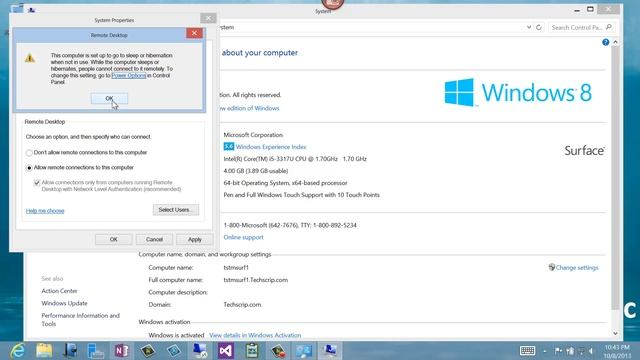Open Action Center under See also
640x360 pixels.
59,291
